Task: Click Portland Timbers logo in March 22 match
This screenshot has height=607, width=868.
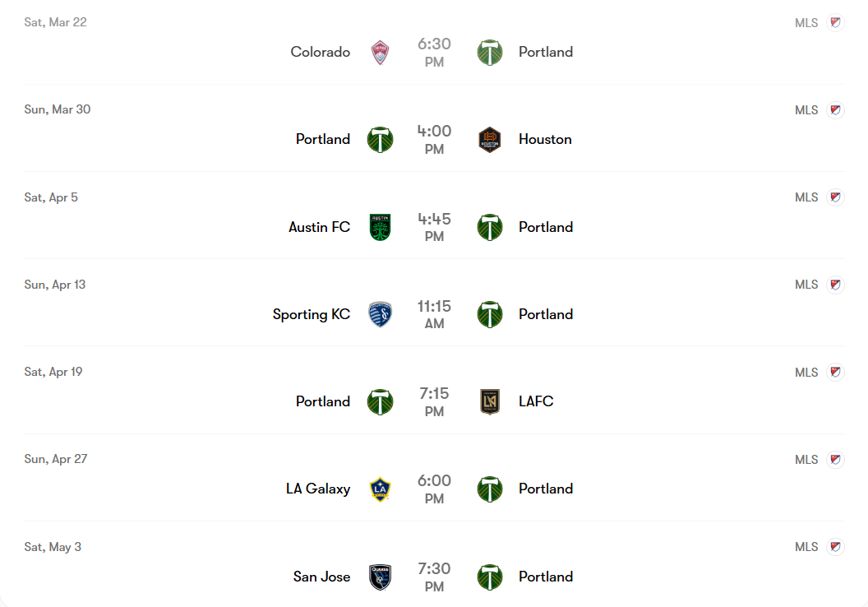Action: click(490, 53)
